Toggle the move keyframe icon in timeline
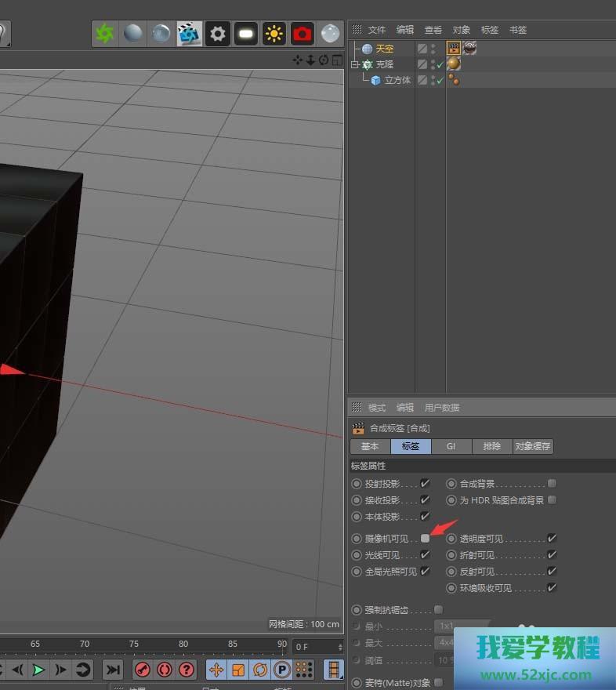This screenshot has width=616, height=690. tap(216, 670)
